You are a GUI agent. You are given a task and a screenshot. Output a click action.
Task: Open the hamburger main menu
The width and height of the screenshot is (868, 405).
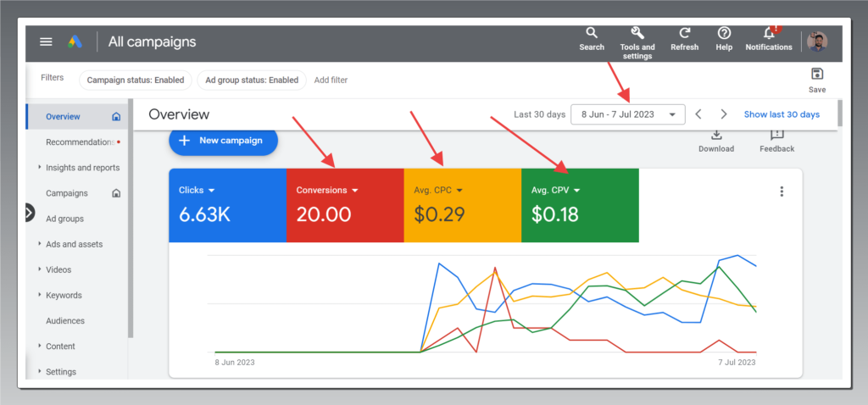pos(46,42)
